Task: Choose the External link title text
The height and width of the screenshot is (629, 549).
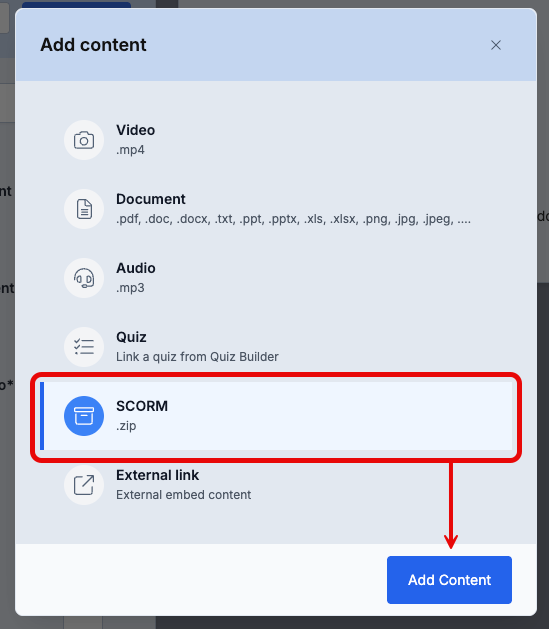Action: 158,475
